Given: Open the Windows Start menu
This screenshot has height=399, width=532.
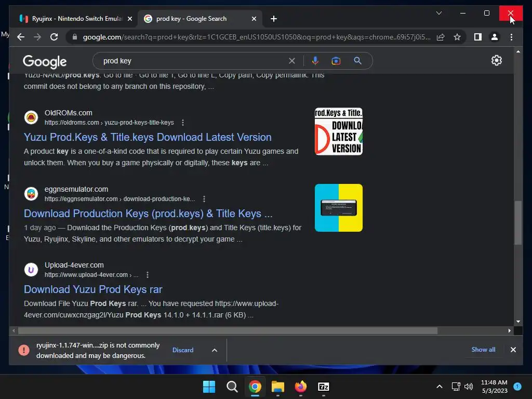Looking at the screenshot, I should click(209, 387).
